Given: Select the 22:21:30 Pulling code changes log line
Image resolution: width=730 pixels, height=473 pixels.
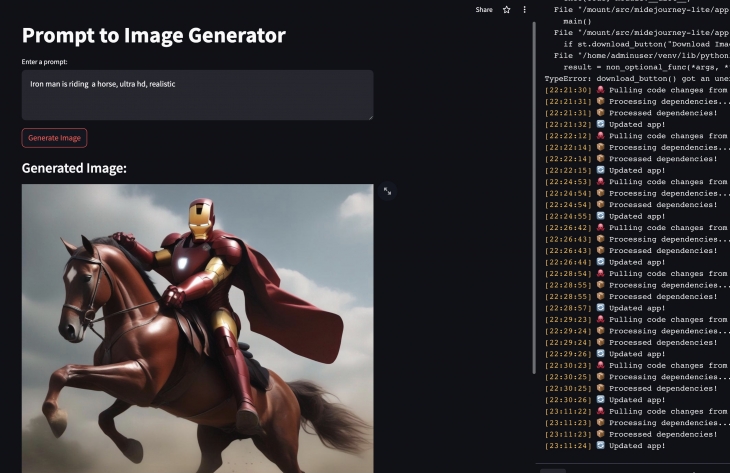Looking at the screenshot, I should click(x=637, y=90).
